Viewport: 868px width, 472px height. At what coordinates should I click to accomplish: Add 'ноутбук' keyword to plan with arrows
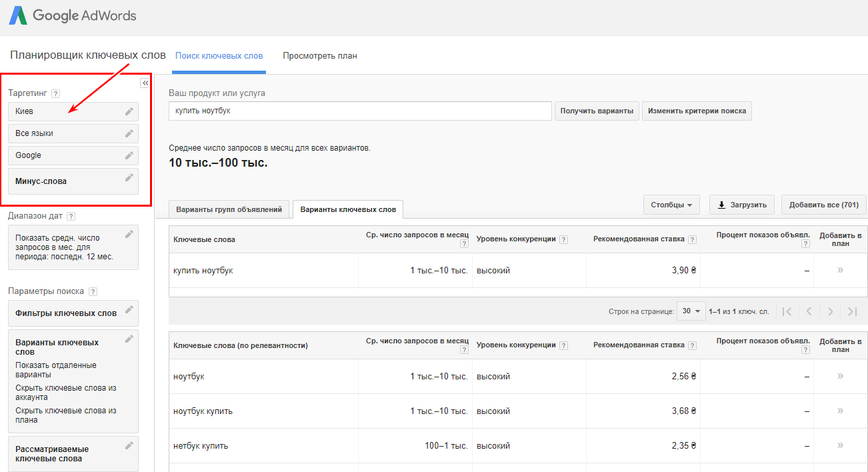tap(840, 376)
